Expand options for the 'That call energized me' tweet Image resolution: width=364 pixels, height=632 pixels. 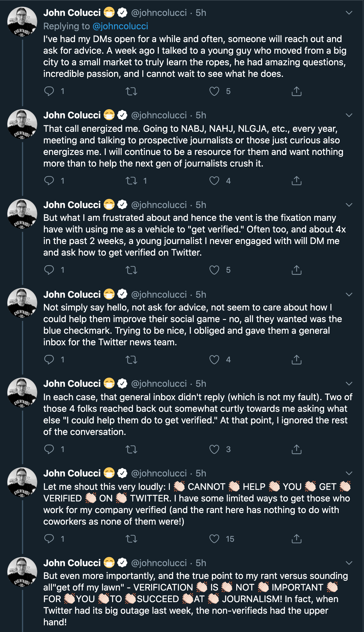[x=349, y=115]
